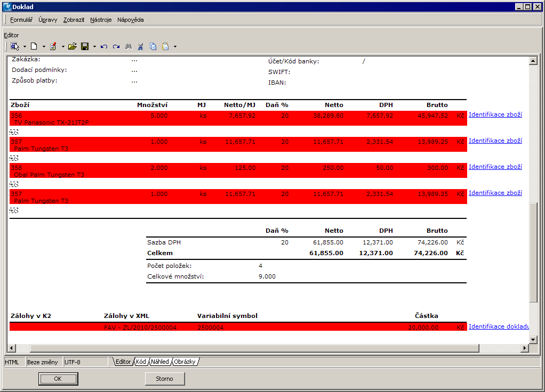Screen dimensions: 545x392
Task: Expand the paste options dropdown arrow
Action: point(175,46)
